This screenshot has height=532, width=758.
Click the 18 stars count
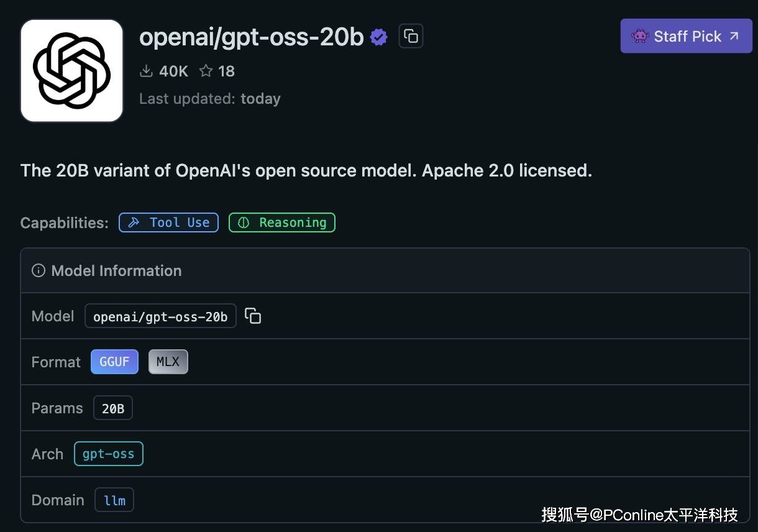click(227, 71)
